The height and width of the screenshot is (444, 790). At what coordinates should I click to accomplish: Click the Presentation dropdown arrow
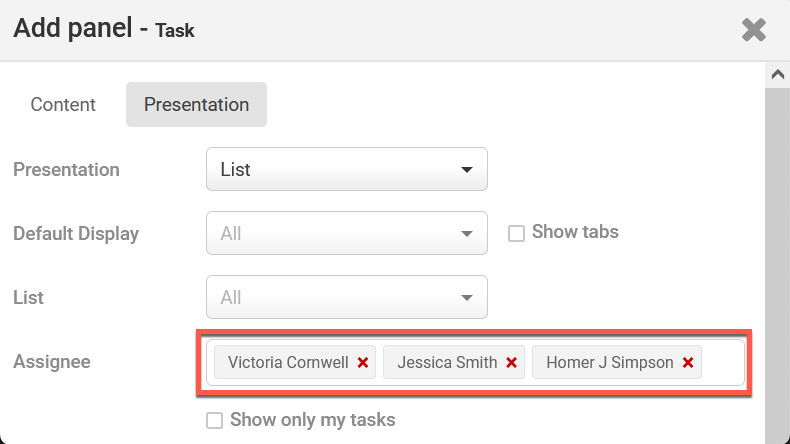[467, 169]
